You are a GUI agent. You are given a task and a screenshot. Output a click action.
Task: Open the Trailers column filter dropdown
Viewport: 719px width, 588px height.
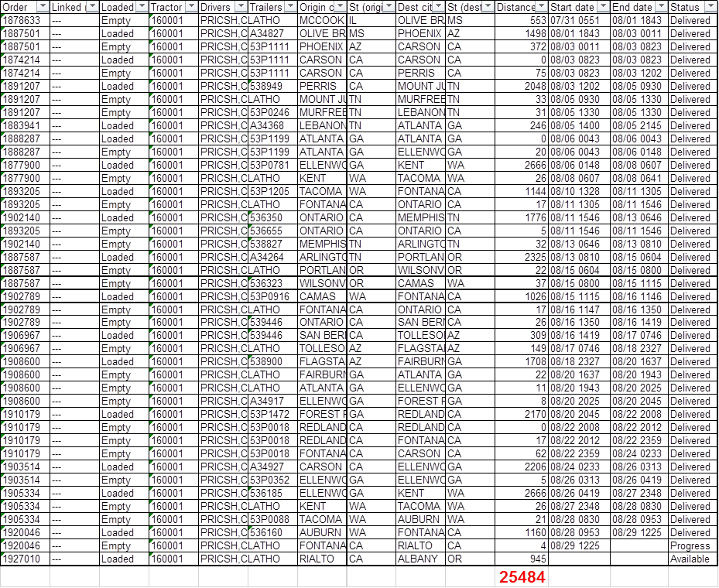pos(290,7)
